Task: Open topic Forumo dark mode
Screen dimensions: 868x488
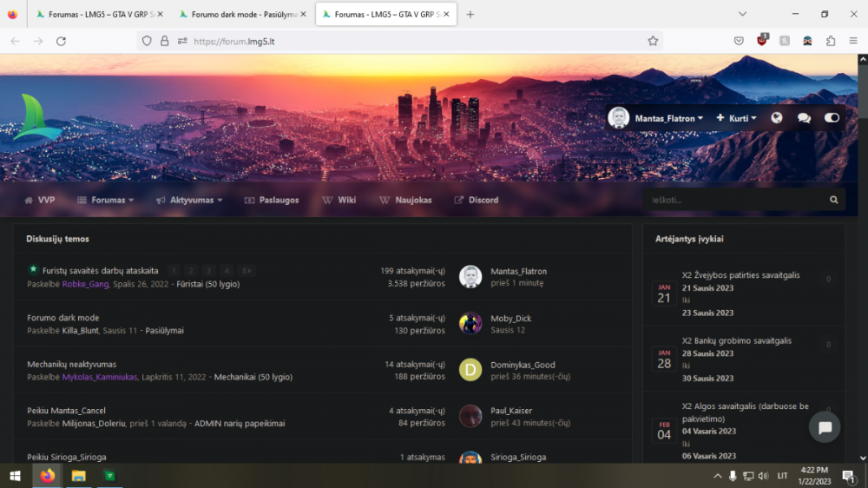Action: point(63,318)
